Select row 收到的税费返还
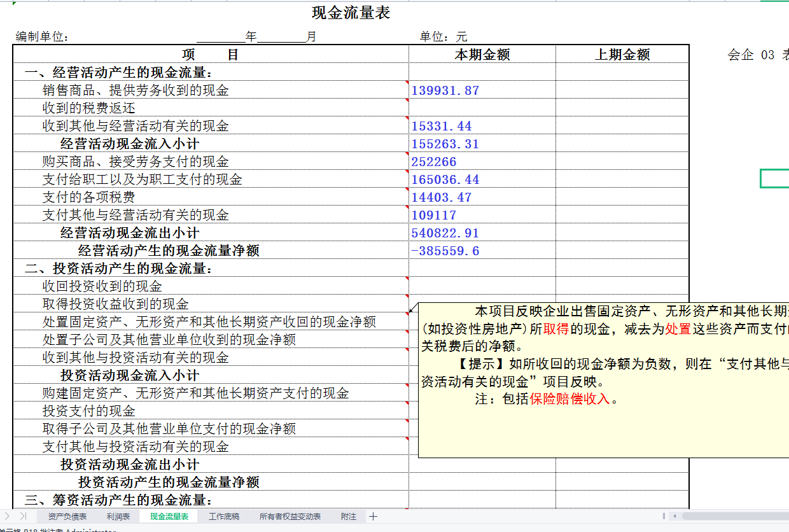Viewport: 789px width, 532px height. (89, 108)
